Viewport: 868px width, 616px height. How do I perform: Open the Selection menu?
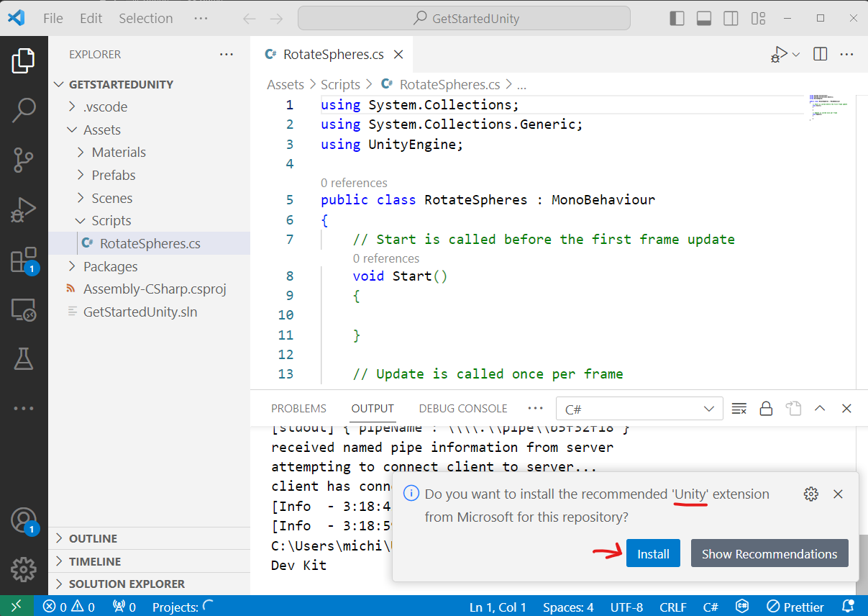click(x=146, y=19)
